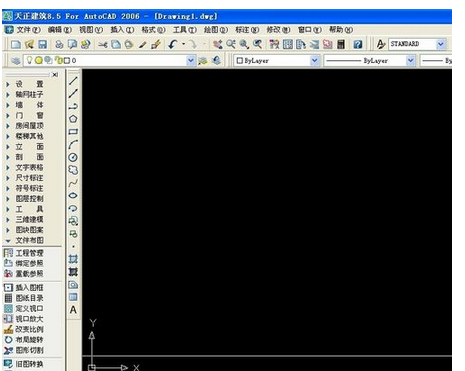
Task: Click the 改变比例 command
Action: 24,329
